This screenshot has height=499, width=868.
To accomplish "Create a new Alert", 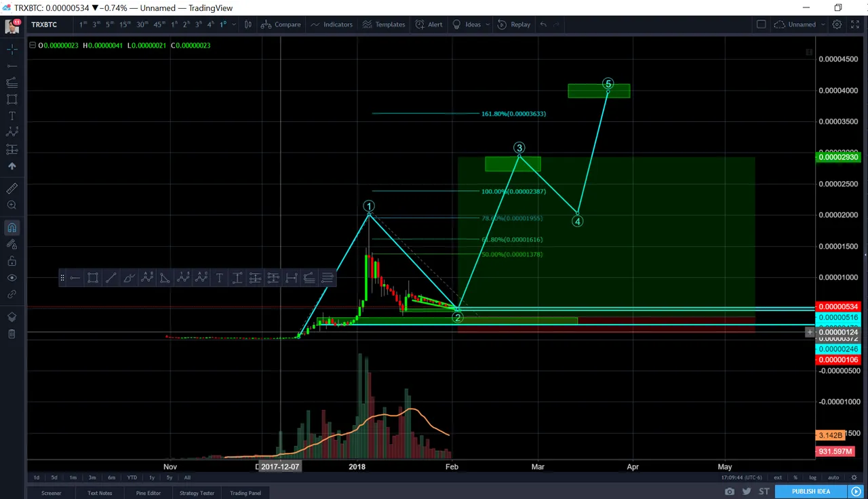I will [429, 24].
